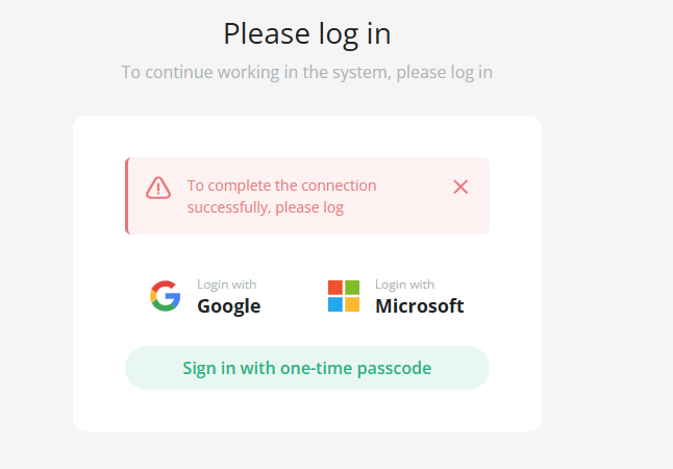The width and height of the screenshot is (673, 469).
Task: Select the 'To complete the connection' alert message
Action: (282, 197)
